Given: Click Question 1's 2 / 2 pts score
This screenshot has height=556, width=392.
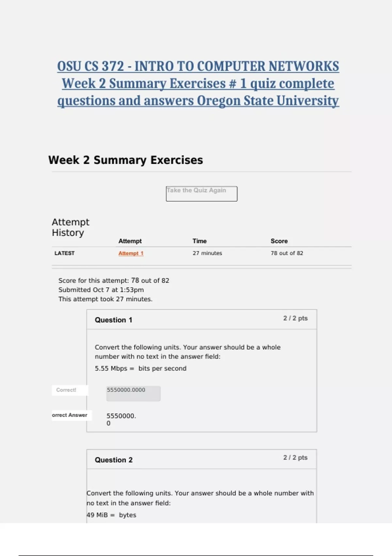Looking at the screenshot, I should (295, 318).
